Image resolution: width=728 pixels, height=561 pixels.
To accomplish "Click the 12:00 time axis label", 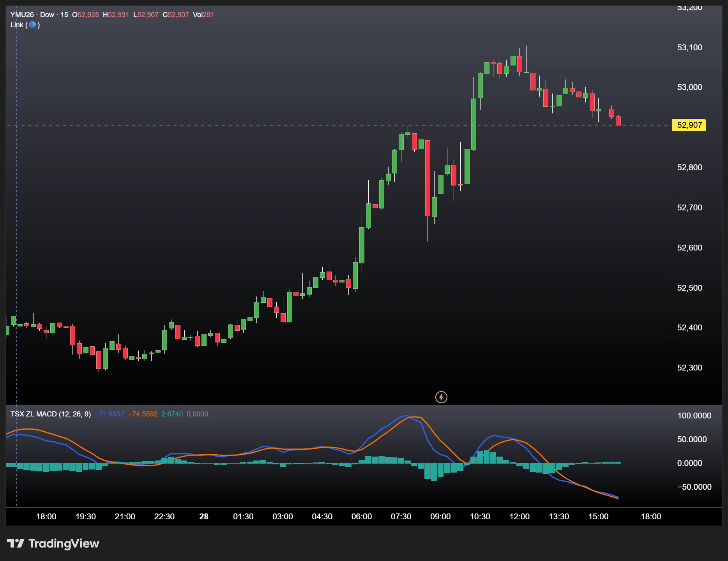I will click(519, 517).
